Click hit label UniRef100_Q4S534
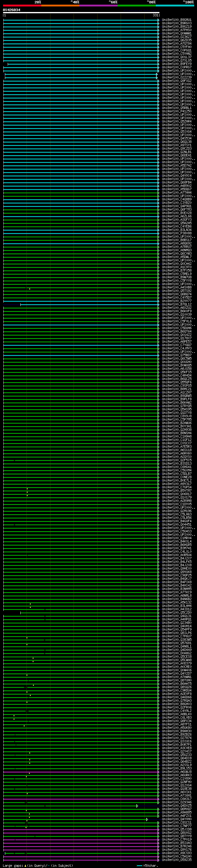197x868 pixels. [176, 138]
